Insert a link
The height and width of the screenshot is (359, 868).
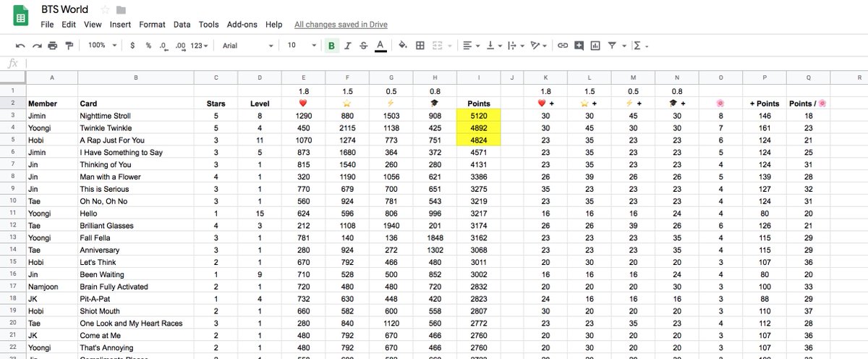pyautogui.click(x=562, y=46)
